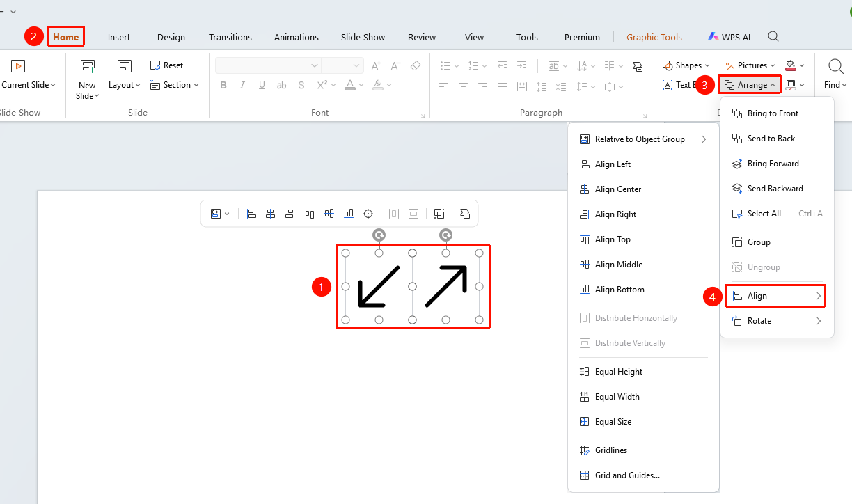Open the Section dropdown
This screenshot has width=852, height=504.
pyautogui.click(x=174, y=85)
